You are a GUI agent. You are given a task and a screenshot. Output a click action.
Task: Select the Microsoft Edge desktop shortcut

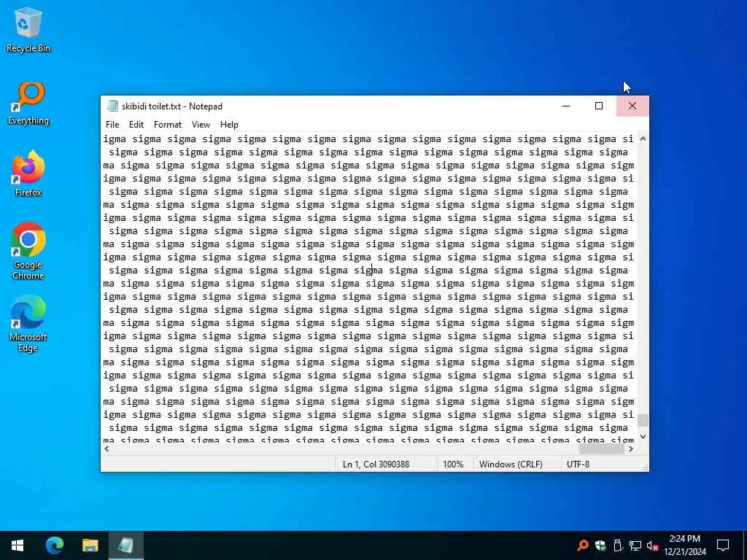tap(28, 324)
